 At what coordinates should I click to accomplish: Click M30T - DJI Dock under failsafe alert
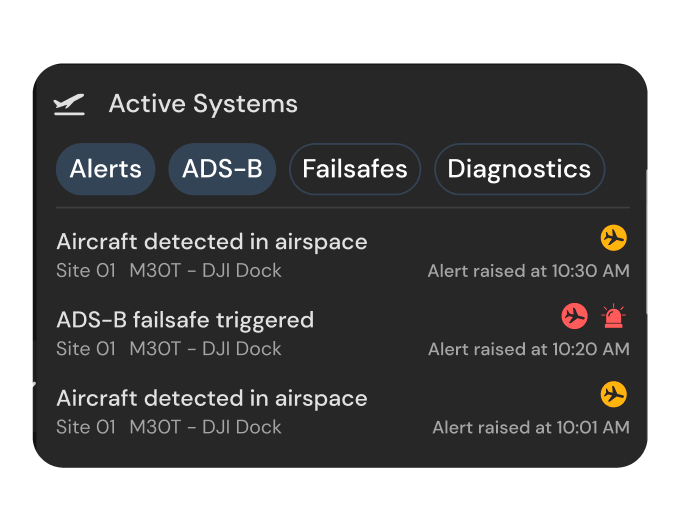205,349
